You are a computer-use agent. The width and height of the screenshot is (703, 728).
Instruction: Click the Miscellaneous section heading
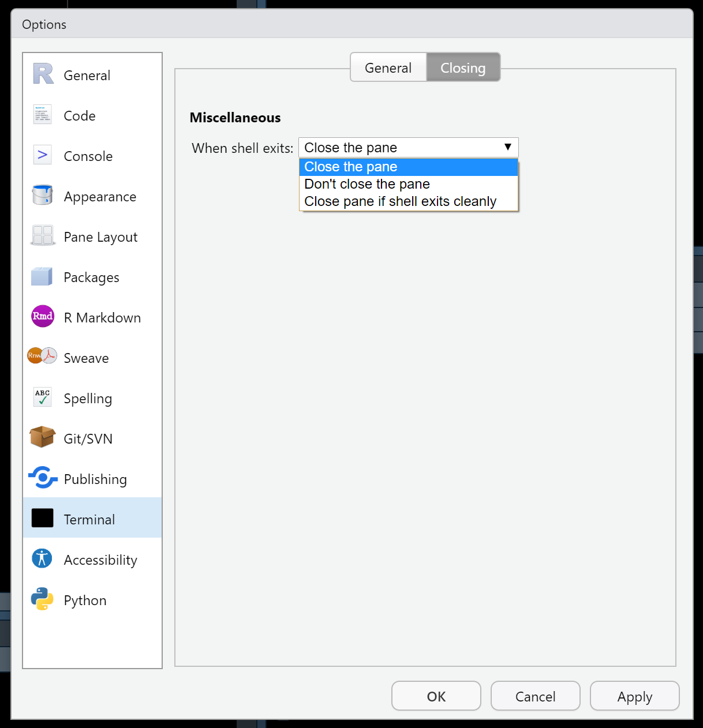[235, 118]
